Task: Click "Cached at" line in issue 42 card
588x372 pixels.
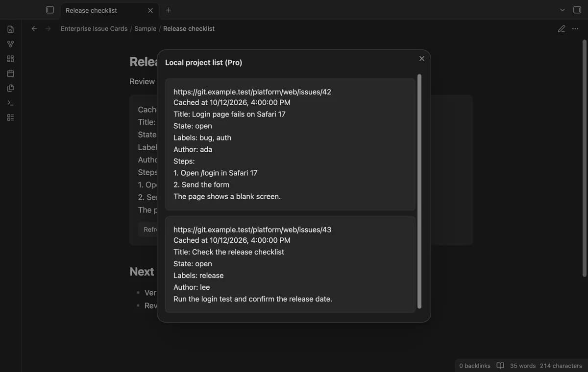Action: (x=232, y=102)
